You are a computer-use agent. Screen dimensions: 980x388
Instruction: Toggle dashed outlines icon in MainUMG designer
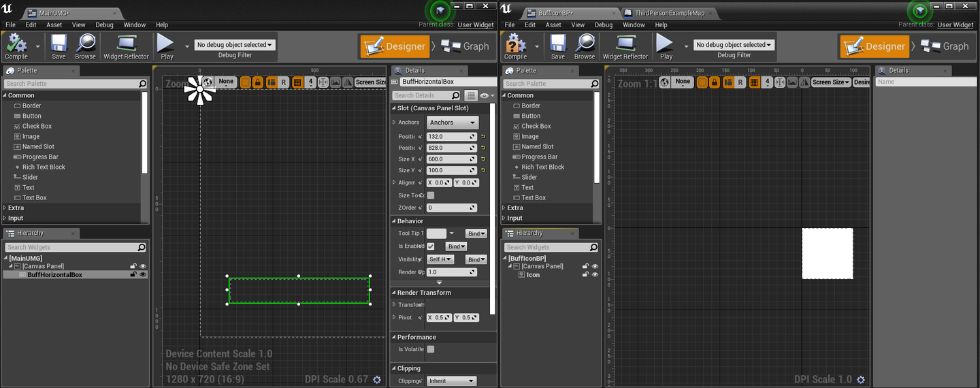pyautogui.click(x=246, y=82)
